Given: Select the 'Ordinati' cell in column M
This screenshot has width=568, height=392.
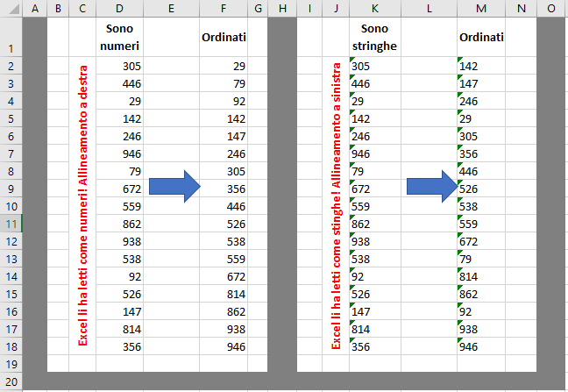Looking at the screenshot, I should tap(481, 38).
